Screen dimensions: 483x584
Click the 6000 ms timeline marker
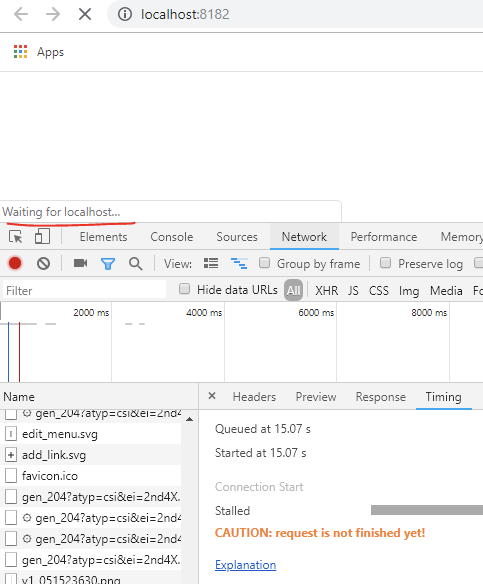pos(316,312)
